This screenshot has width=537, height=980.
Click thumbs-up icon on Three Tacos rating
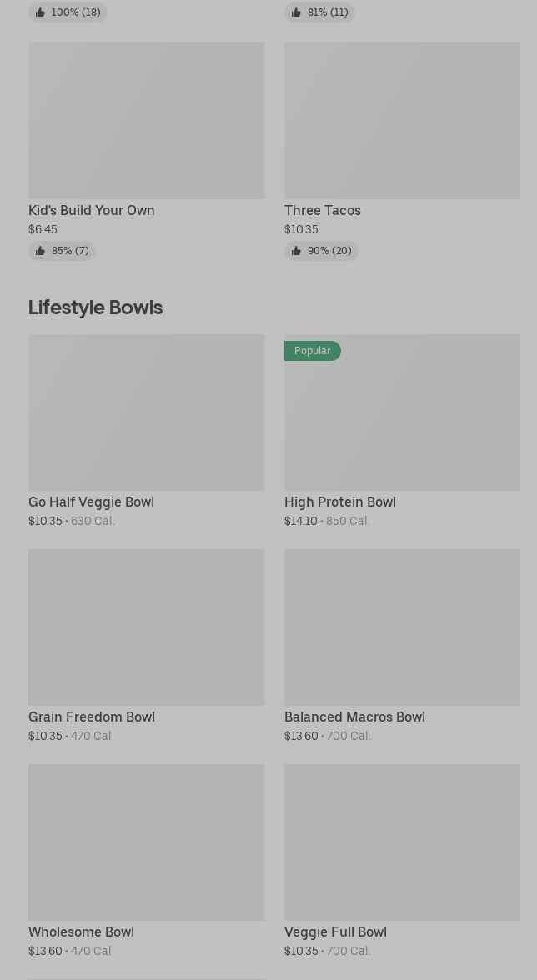click(296, 251)
